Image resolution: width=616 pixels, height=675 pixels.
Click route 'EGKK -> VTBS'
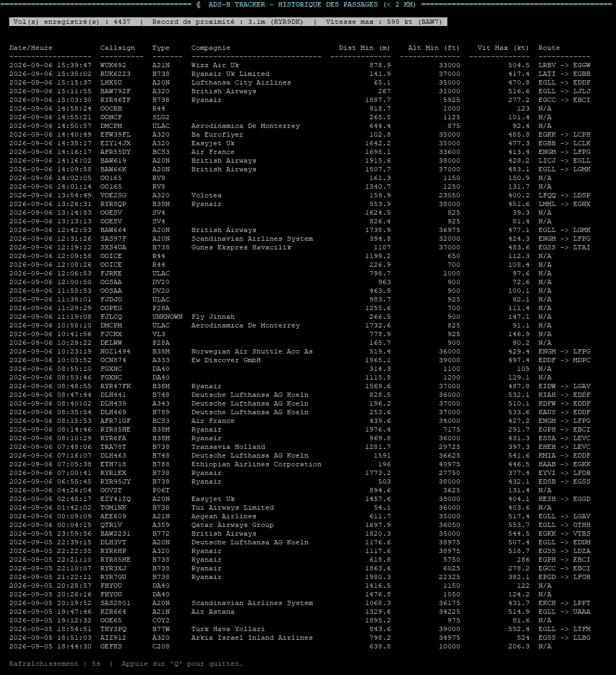click(564, 533)
